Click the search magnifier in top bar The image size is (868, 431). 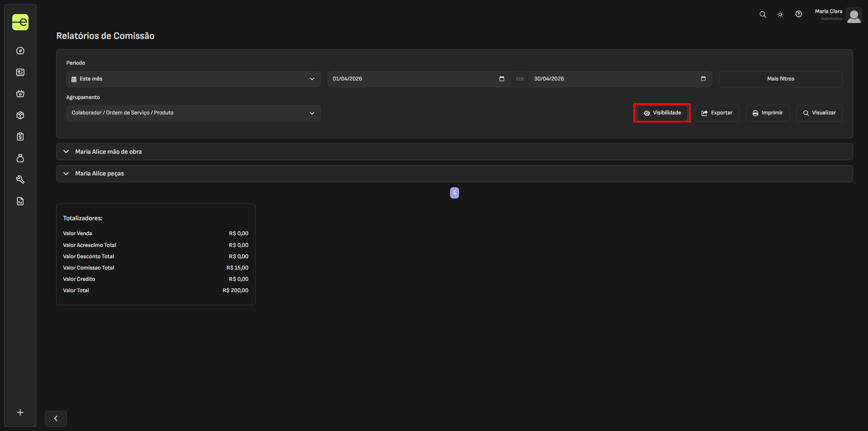tap(763, 14)
